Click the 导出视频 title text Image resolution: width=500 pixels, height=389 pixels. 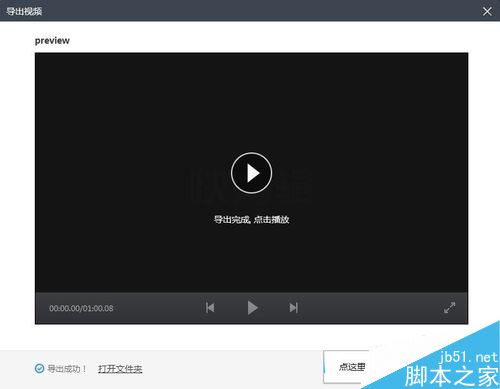click(24, 11)
